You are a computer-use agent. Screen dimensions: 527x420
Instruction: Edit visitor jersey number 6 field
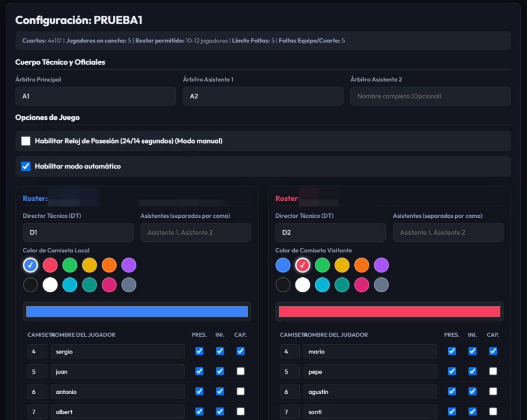[289, 391]
